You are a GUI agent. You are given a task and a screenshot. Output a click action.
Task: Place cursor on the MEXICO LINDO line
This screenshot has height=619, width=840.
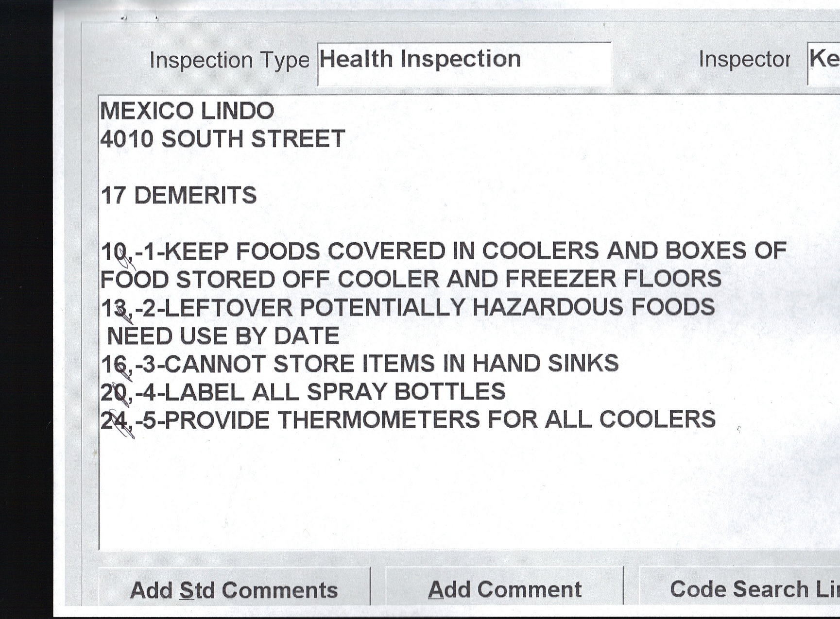tap(187, 111)
